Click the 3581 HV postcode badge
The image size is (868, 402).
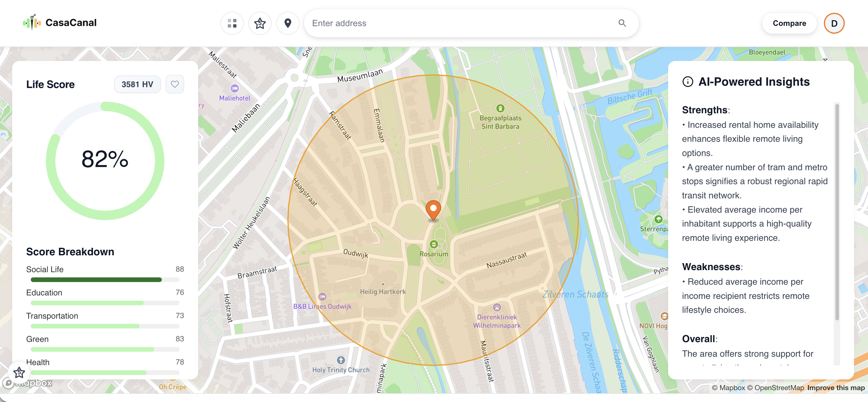point(137,84)
